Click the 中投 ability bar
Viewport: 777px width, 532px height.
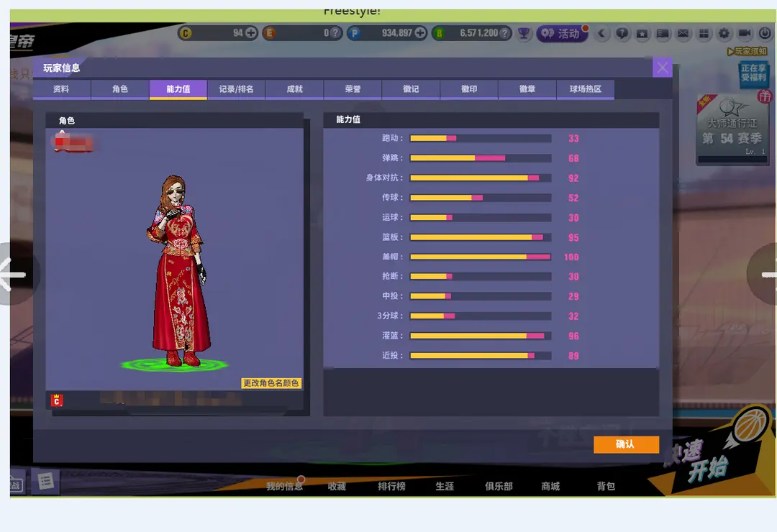point(481,296)
